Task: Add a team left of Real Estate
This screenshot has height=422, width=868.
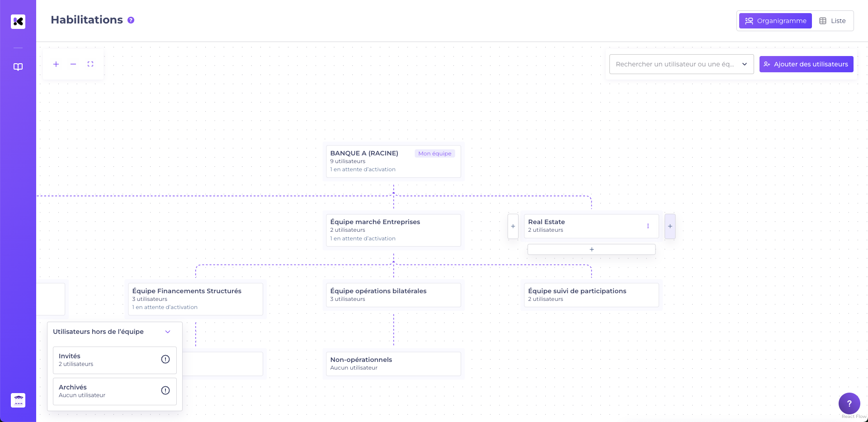Action: (513, 226)
